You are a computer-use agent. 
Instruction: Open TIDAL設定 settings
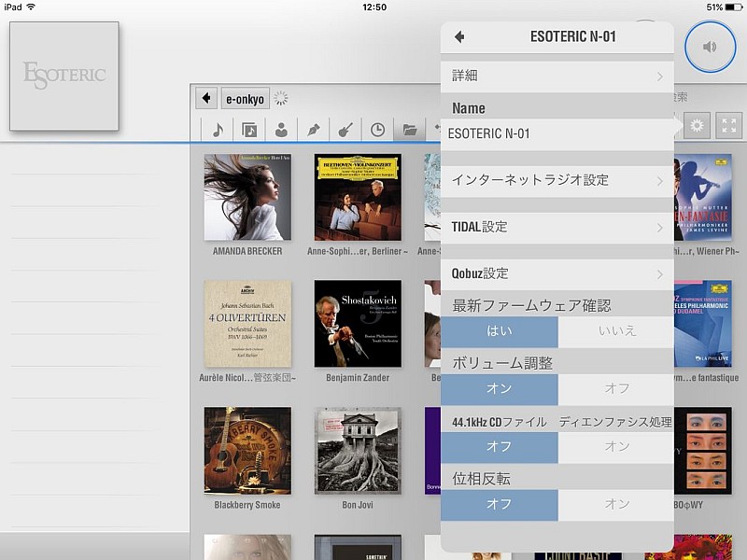pyautogui.click(x=557, y=227)
